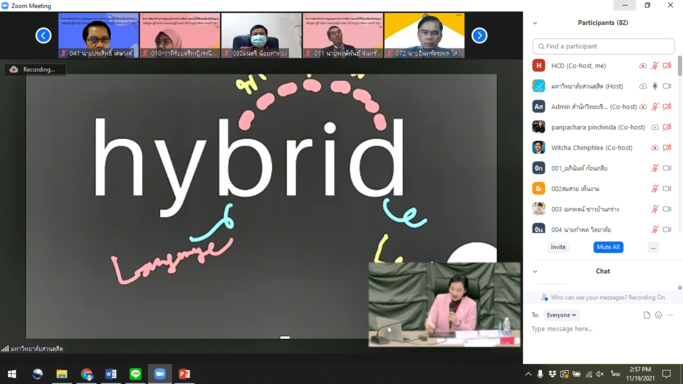The height and width of the screenshot is (384, 683).
Task: Click the Find a participant search field
Action: click(603, 46)
